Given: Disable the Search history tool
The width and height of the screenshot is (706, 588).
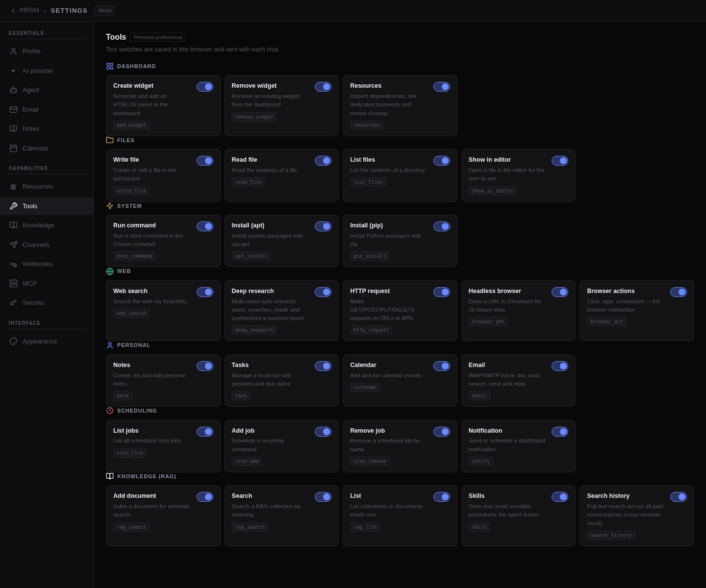Looking at the screenshot, I should point(679,497).
